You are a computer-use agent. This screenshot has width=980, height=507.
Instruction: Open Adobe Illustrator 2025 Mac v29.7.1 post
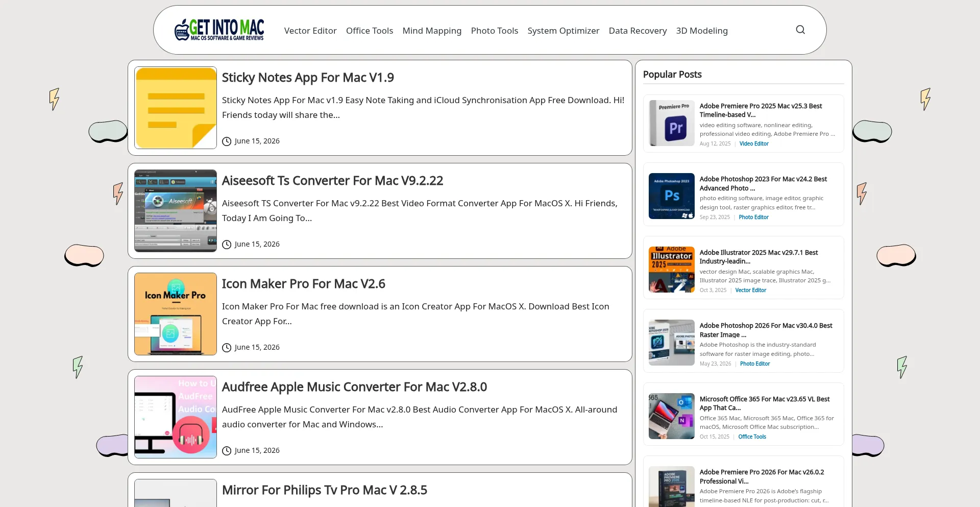(x=758, y=257)
